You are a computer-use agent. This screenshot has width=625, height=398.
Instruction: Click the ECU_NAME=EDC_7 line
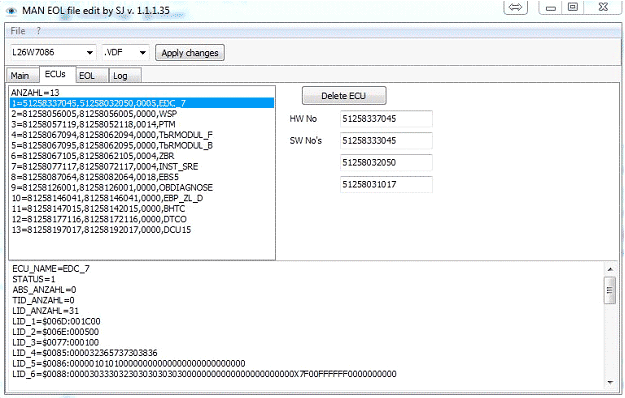(x=51, y=269)
